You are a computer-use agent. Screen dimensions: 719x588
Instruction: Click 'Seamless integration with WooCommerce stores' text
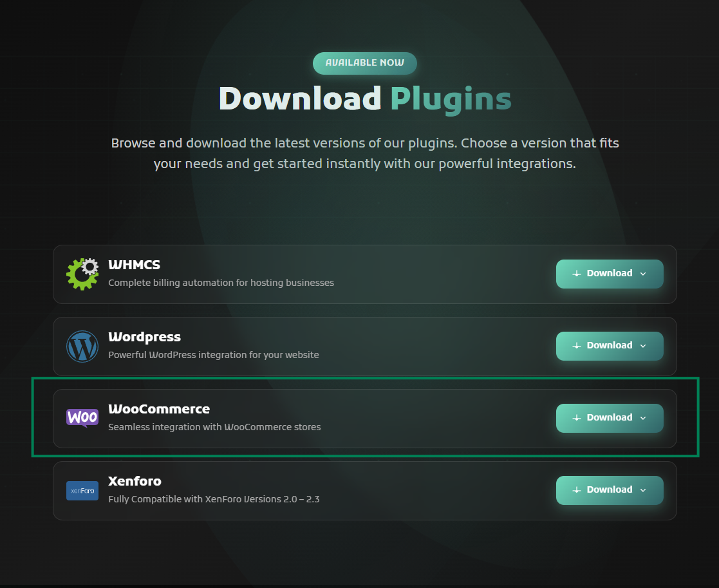(214, 427)
